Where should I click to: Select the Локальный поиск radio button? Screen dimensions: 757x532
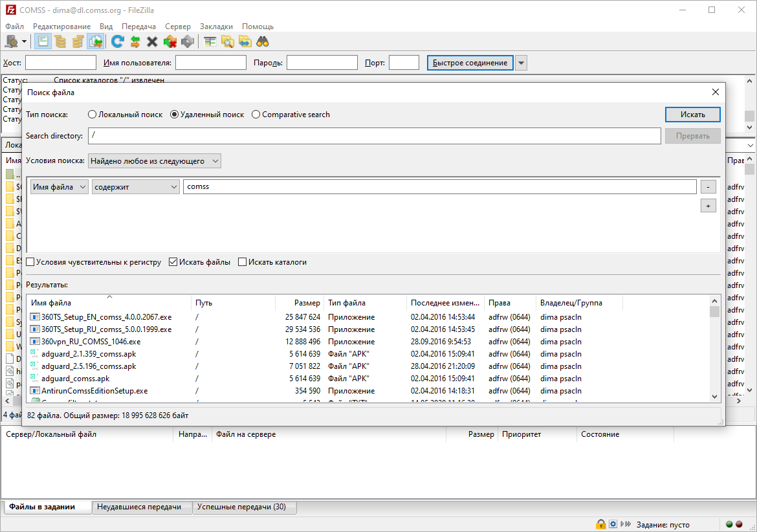pos(93,115)
